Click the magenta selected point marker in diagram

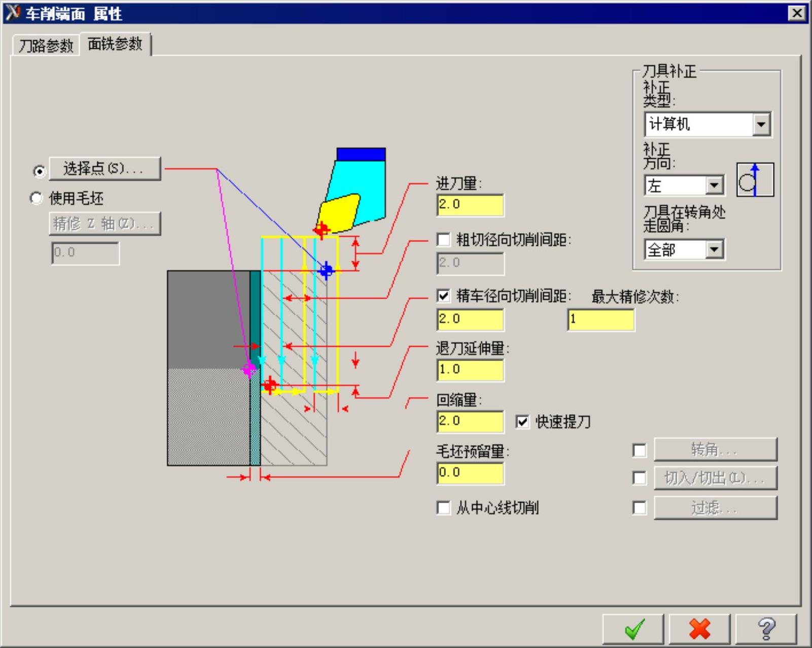pos(249,369)
